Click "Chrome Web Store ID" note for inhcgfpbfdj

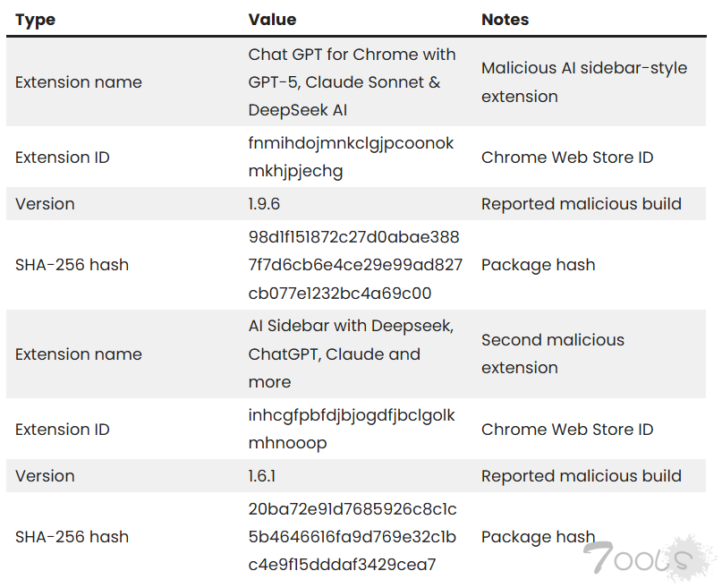pos(567,430)
